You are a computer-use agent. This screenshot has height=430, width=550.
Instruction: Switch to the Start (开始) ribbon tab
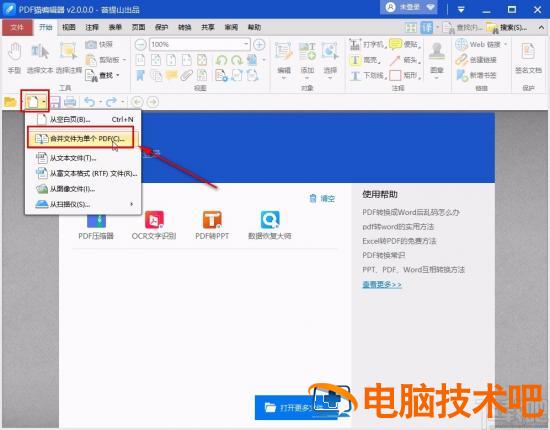[x=46, y=27]
